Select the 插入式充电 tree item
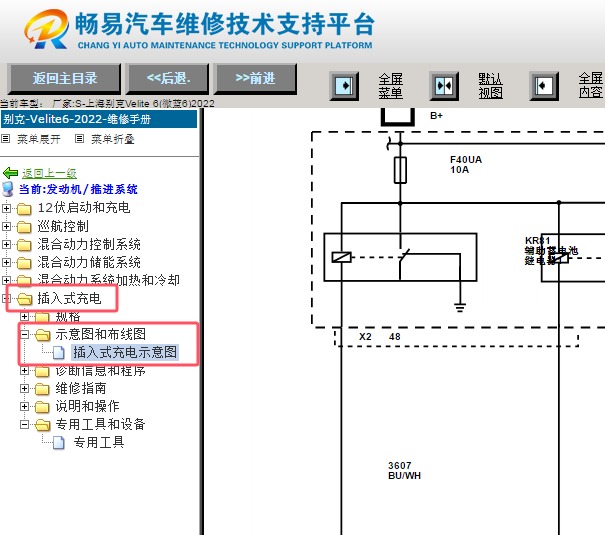Image resolution: width=605 pixels, height=535 pixels. coord(69,298)
